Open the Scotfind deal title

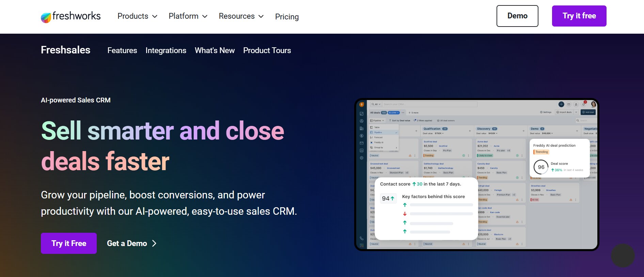click(430, 142)
